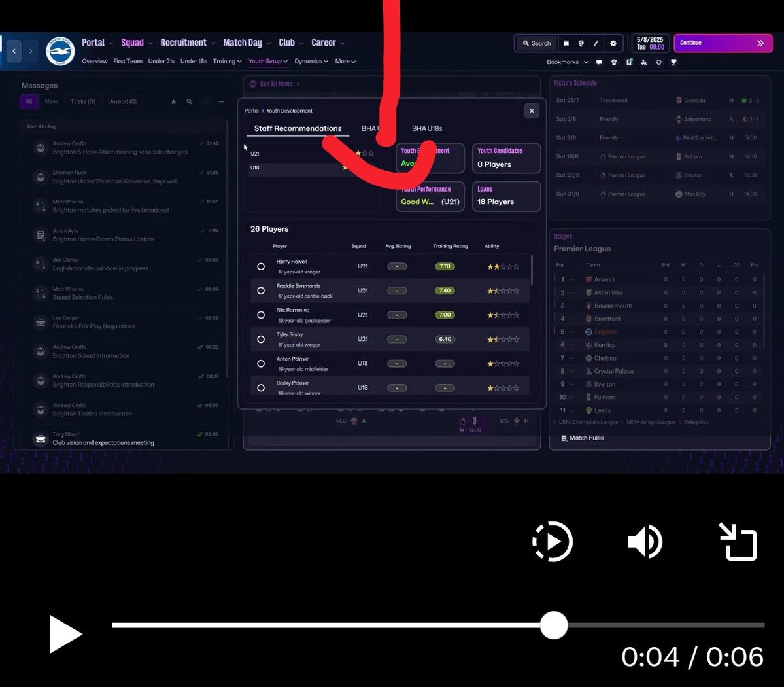This screenshot has width=784, height=687.
Task: Select Harry Howell's radio button
Action: coord(260,267)
